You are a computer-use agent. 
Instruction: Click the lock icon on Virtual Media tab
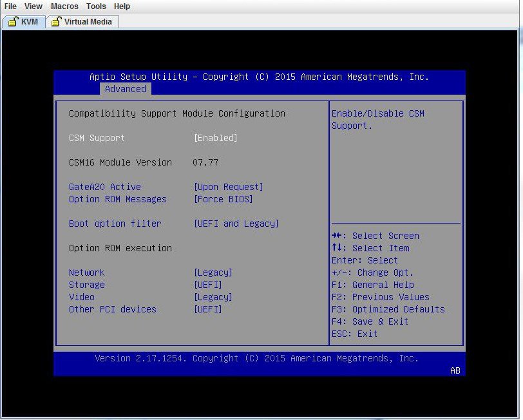[x=56, y=22]
